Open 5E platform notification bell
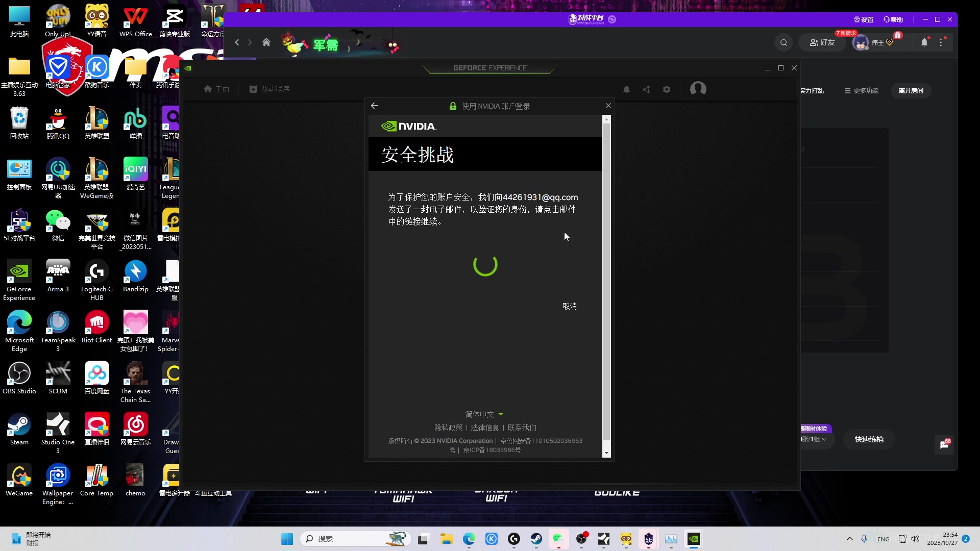980x551 pixels. (924, 42)
